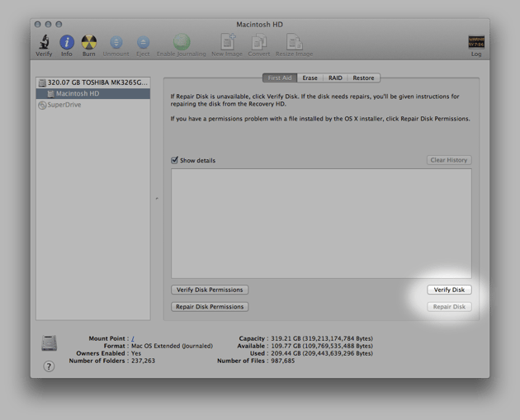
Task: Open the Info toolbar icon
Action: [66, 45]
